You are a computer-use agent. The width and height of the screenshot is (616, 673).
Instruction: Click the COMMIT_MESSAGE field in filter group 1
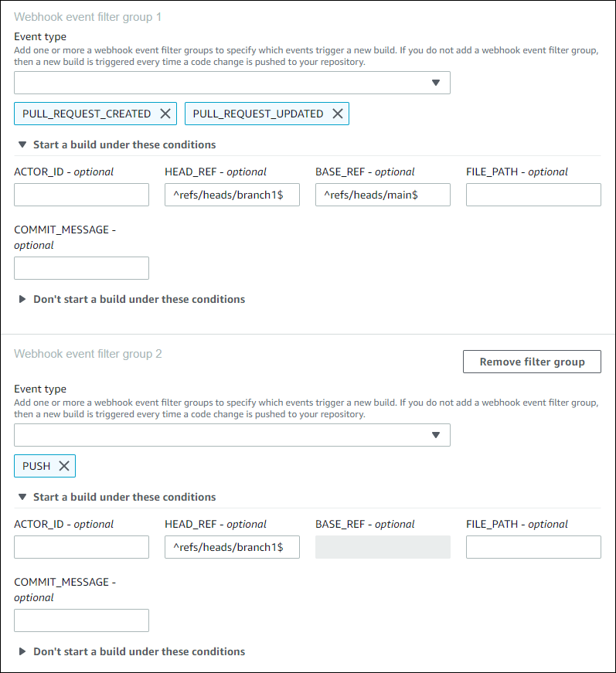(x=81, y=268)
